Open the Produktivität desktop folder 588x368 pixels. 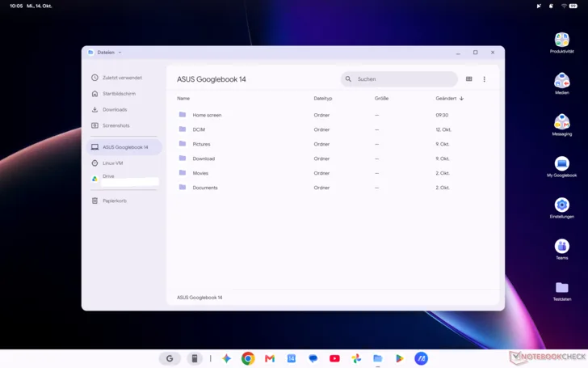tap(562, 43)
